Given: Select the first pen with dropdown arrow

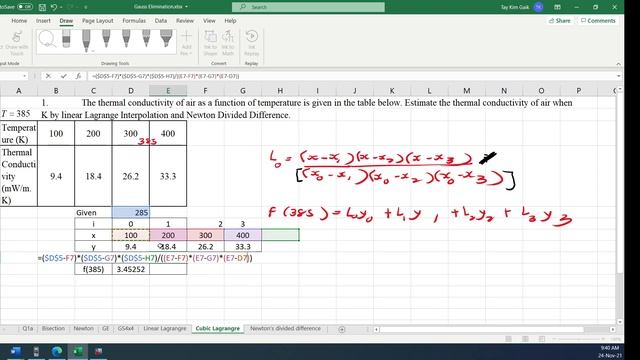Looking at the screenshot, I should pos(87,41).
